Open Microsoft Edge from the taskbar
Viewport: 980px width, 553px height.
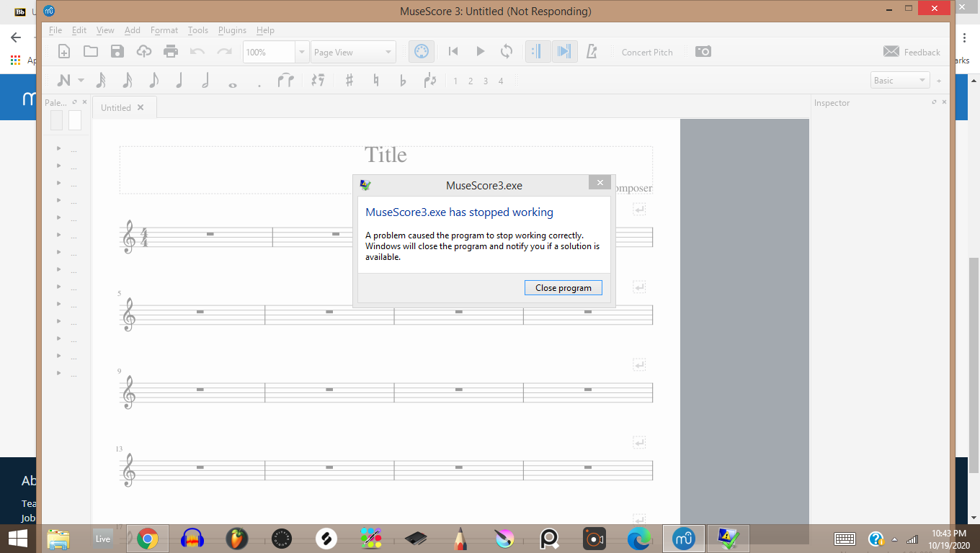pos(638,538)
